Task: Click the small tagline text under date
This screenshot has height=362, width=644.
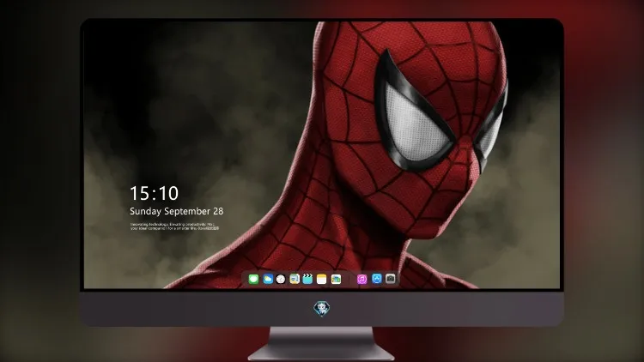Action: (x=174, y=226)
